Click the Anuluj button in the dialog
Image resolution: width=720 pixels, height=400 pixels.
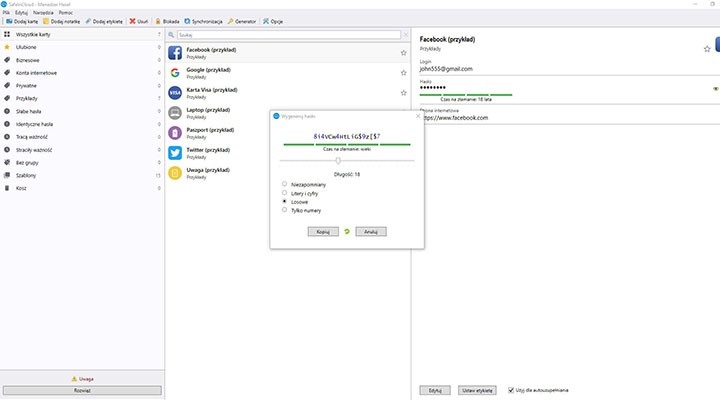(370, 231)
